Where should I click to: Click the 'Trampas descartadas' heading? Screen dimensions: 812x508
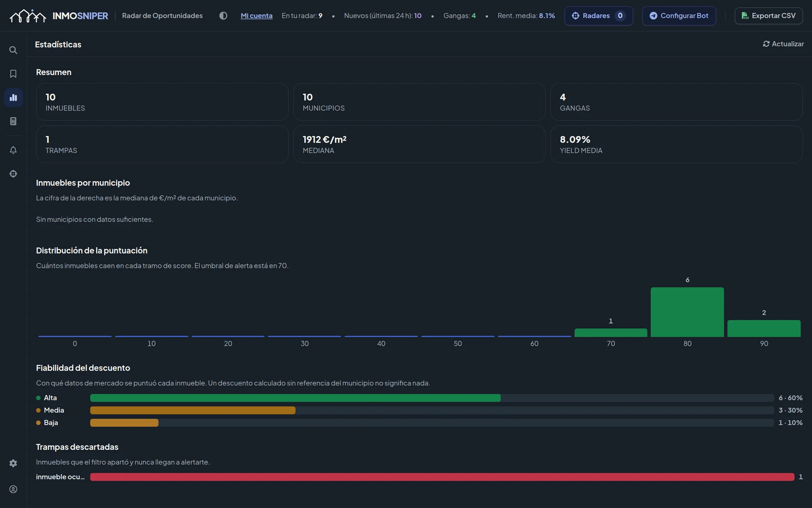[77, 447]
